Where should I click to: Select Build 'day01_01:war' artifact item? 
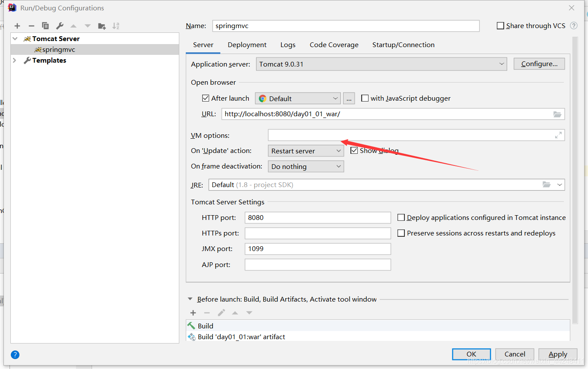(x=378, y=337)
